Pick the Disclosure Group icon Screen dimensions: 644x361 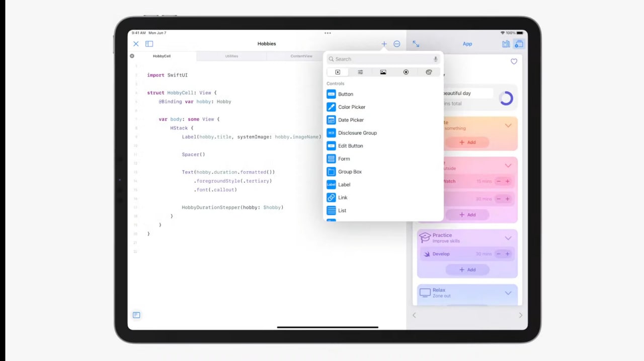pos(331,133)
